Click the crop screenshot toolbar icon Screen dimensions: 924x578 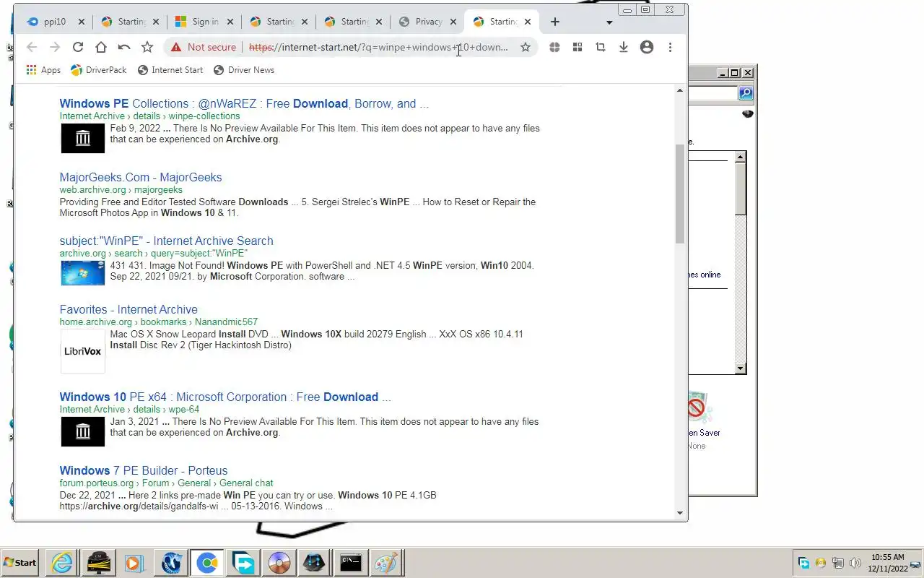tap(601, 47)
